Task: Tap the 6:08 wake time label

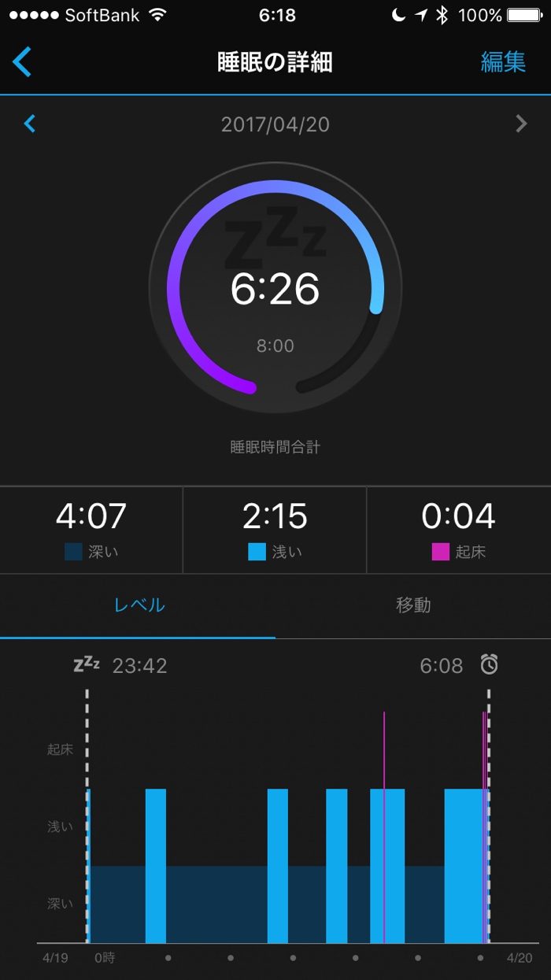Action: coord(442,666)
